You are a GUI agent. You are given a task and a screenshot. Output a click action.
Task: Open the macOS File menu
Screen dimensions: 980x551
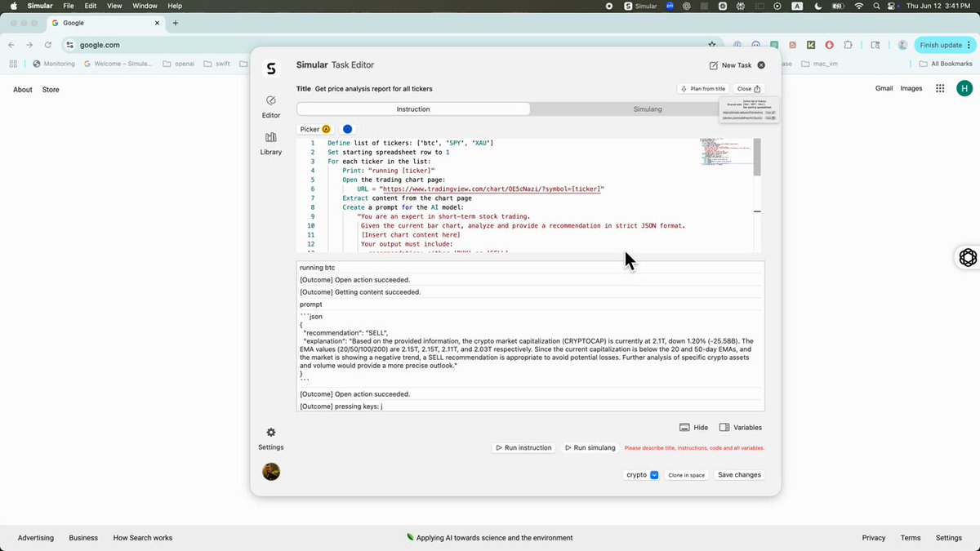click(68, 6)
